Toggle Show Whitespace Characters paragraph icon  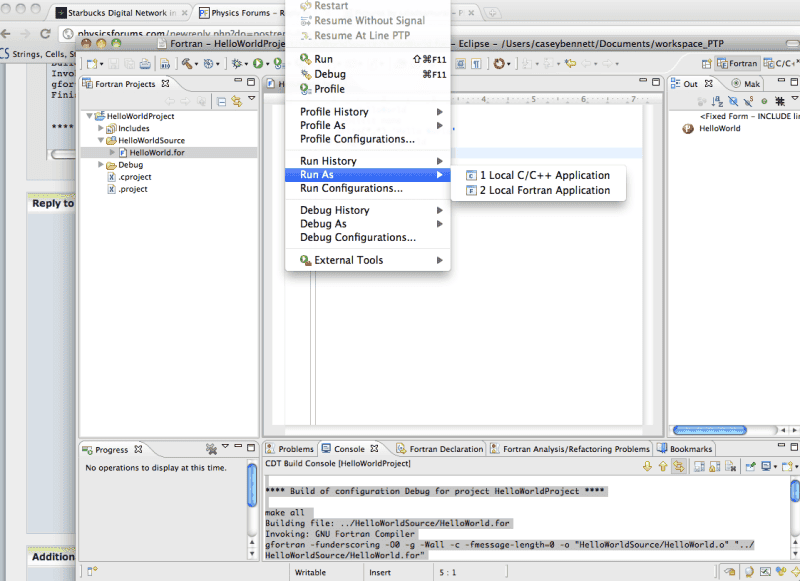click(477, 63)
